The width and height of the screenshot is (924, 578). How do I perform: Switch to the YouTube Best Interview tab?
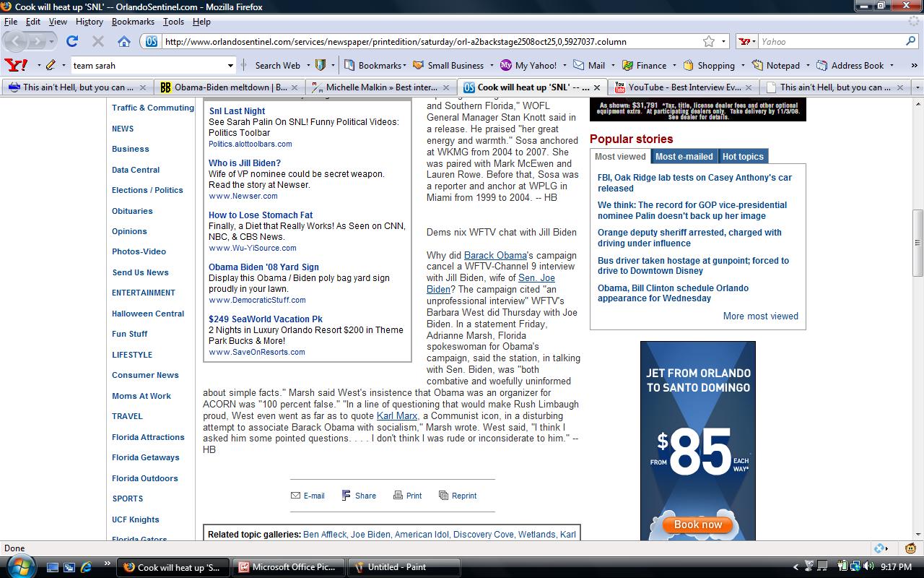tap(677, 87)
